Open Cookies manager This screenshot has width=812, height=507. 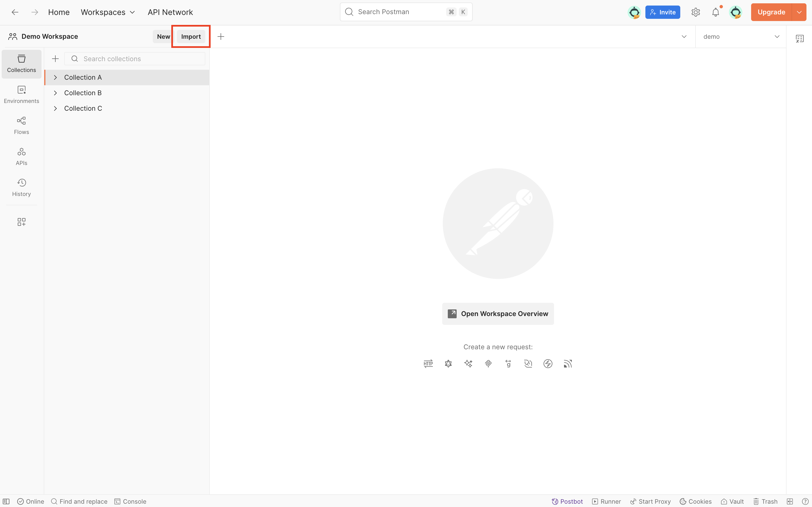pos(696,501)
